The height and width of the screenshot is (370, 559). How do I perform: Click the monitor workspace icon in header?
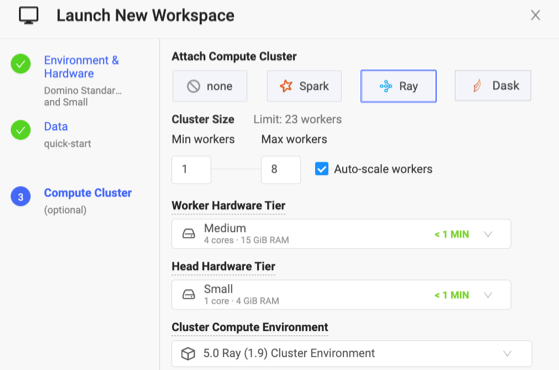coord(29,16)
